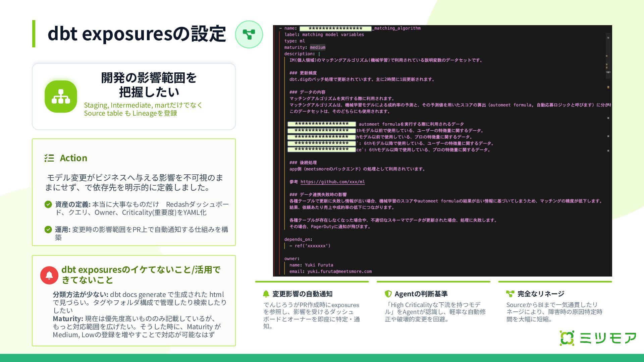The height and width of the screenshot is (362, 644).
Task: Select the highlighted medium maturity value
Action: point(317,48)
